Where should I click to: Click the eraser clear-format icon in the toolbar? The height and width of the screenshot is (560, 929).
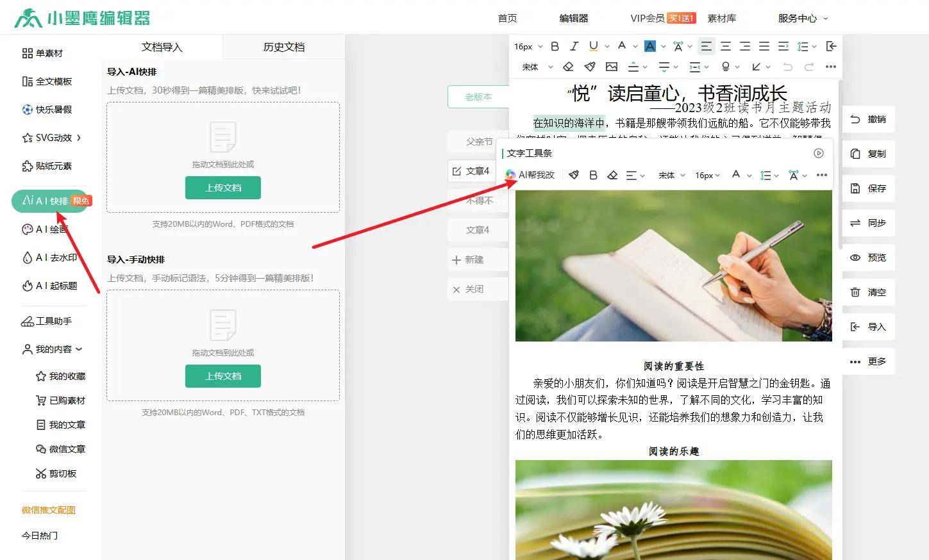(x=569, y=67)
